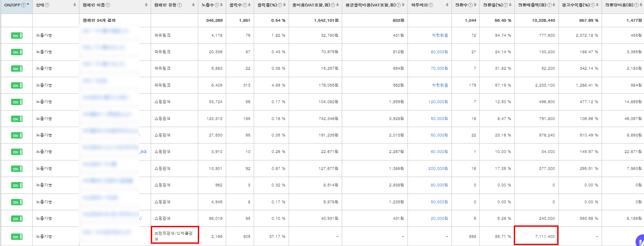The image size is (644, 246).
Task: Click question mark icon next to 클릭수
Action: click(x=244, y=5)
